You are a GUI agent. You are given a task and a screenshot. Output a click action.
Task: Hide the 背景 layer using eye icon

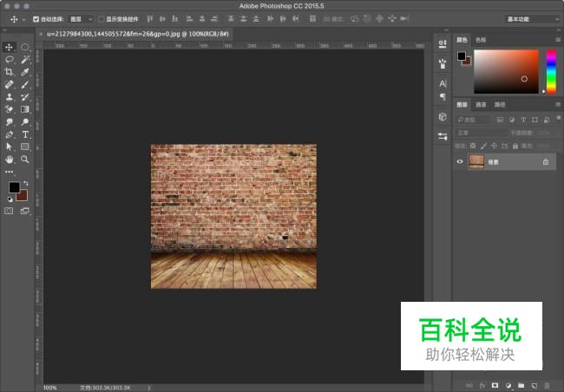[460, 162]
